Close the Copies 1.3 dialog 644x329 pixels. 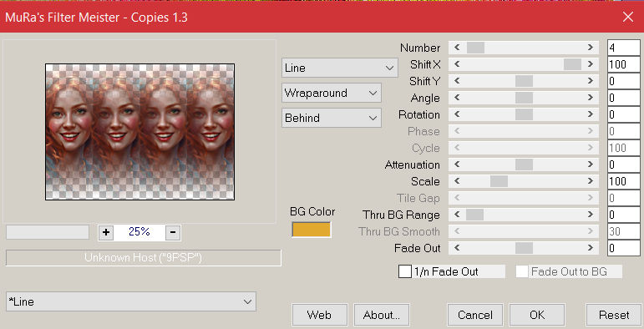point(627,17)
